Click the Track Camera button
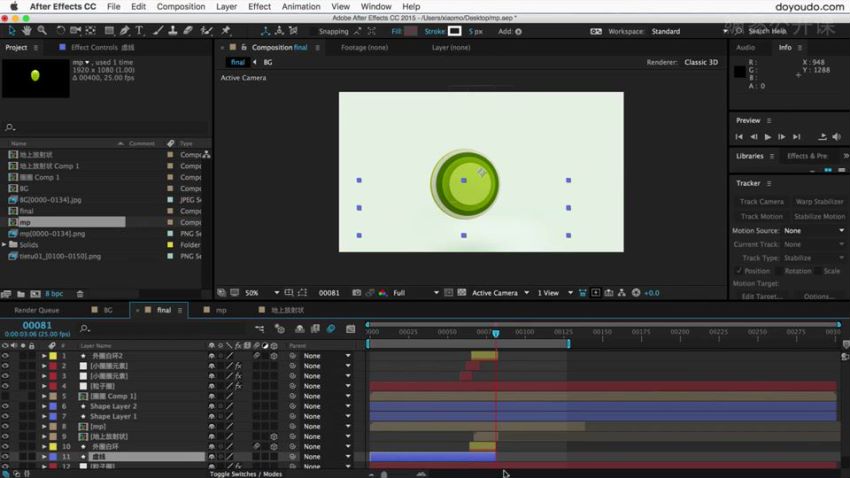This screenshot has height=478, width=850. click(761, 202)
